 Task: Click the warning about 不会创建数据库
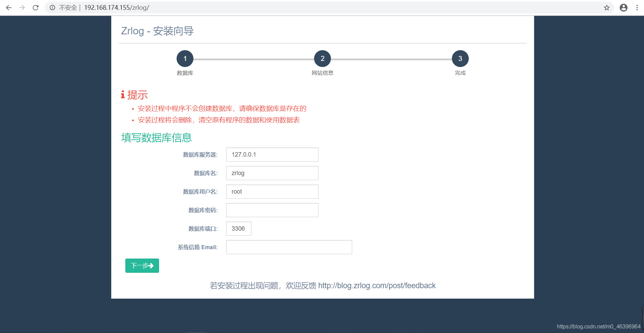222,108
